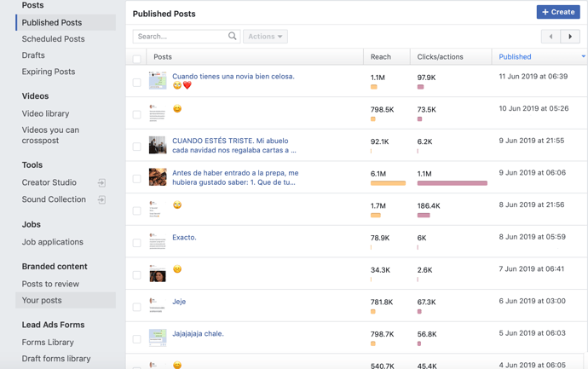
Task: Check the 7 Jun 2019 post checkbox
Action: coord(137,275)
